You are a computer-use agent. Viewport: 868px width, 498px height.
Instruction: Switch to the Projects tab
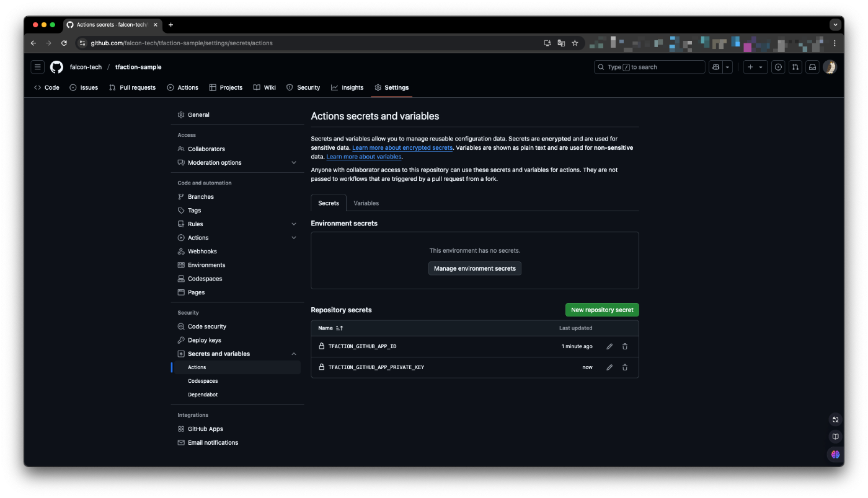click(226, 87)
